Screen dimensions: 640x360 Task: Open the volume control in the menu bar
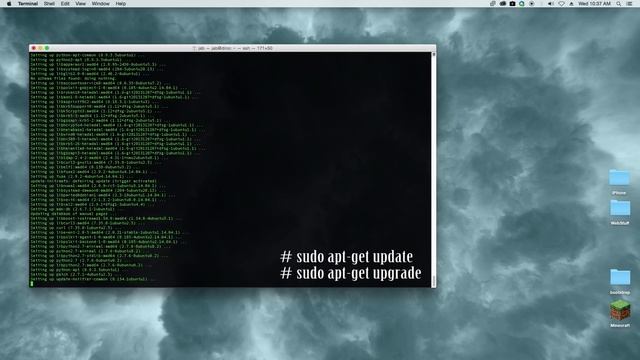pyautogui.click(x=551, y=4)
